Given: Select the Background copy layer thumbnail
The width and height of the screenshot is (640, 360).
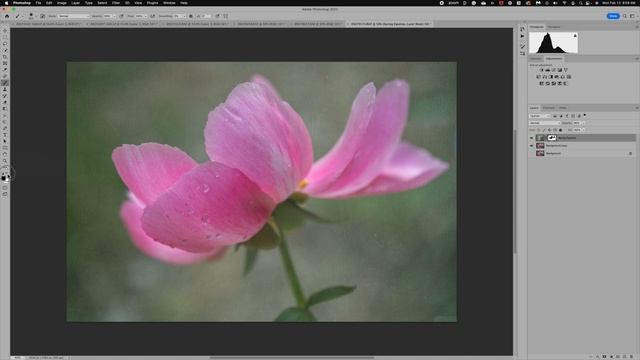Looking at the screenshot, I should (540, 146).
